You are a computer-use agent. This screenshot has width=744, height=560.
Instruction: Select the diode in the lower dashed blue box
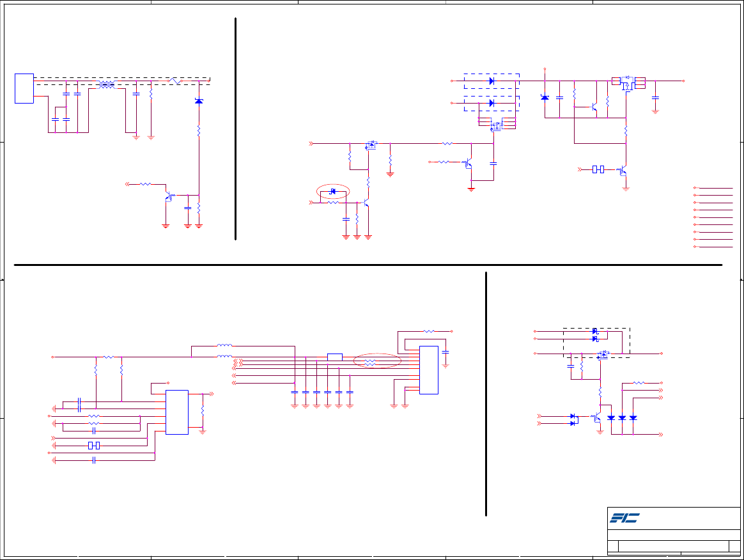(x=492, y=103)
